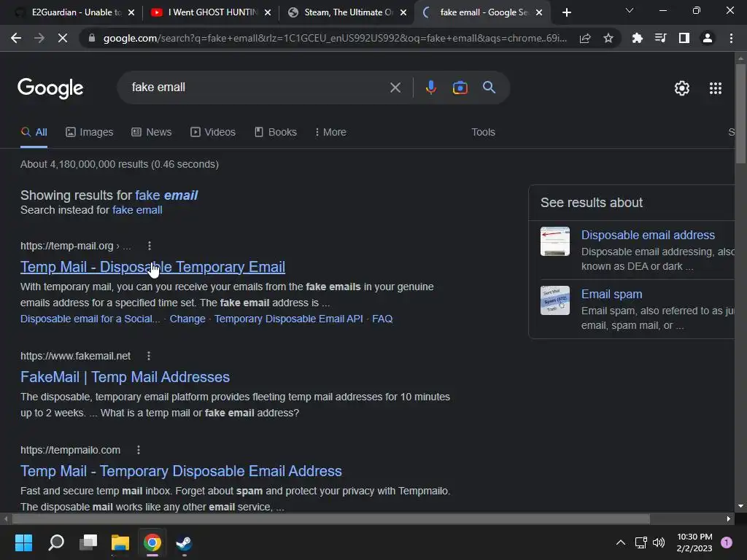
Task: Open Steam from the taskbar
Action: [184, 542]
